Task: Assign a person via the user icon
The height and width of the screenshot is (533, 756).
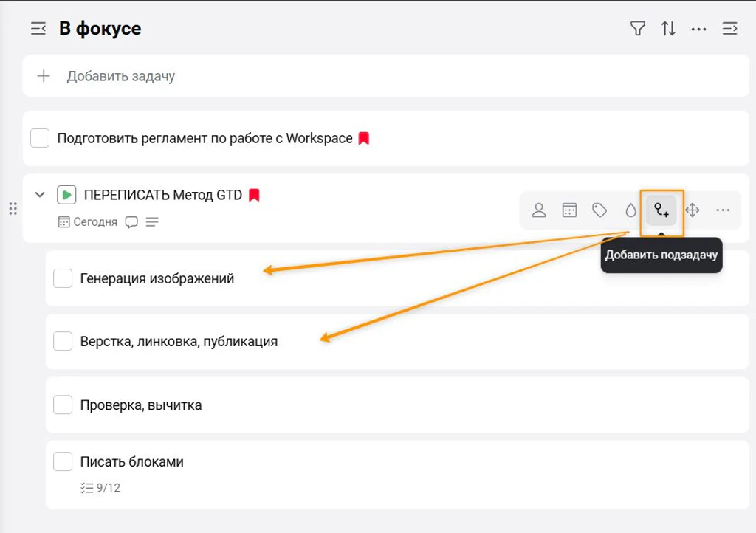Action: pos(539,210)
